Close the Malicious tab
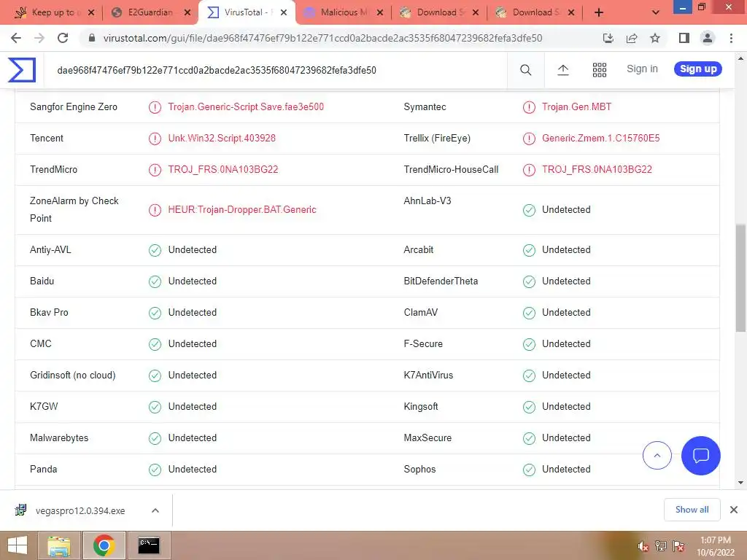 pos(379,12)
